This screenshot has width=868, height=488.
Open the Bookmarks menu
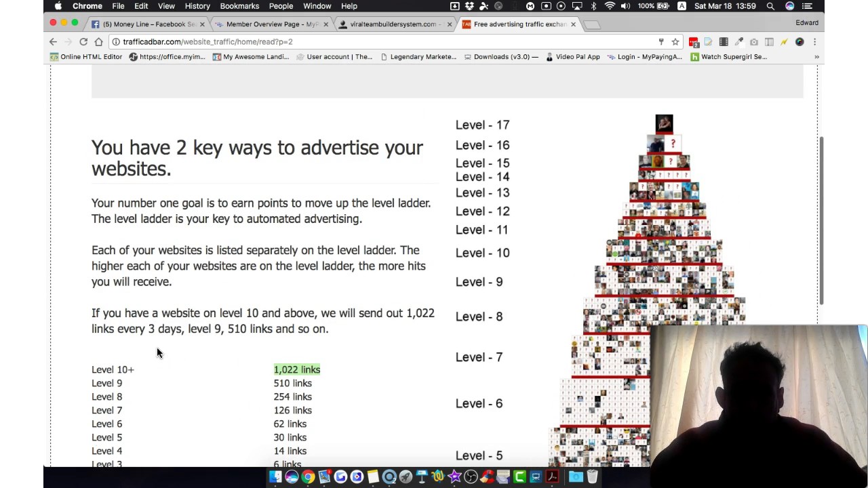tap(239, 6)
